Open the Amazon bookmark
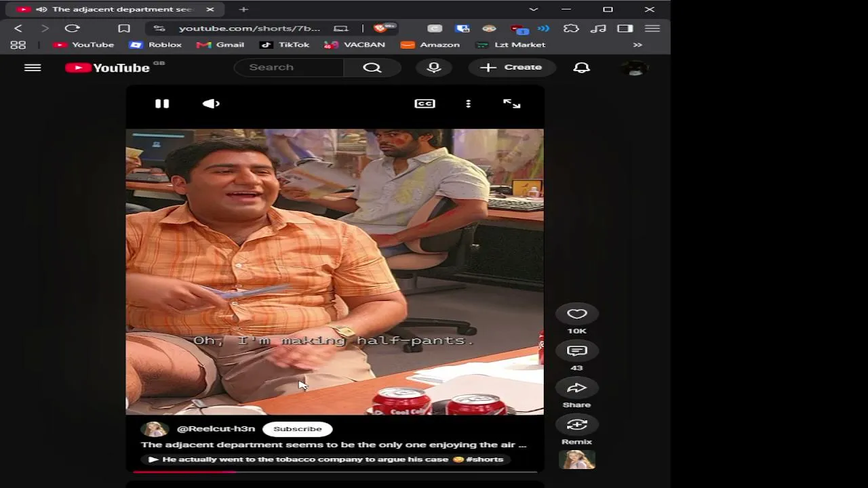 (431, 45)
